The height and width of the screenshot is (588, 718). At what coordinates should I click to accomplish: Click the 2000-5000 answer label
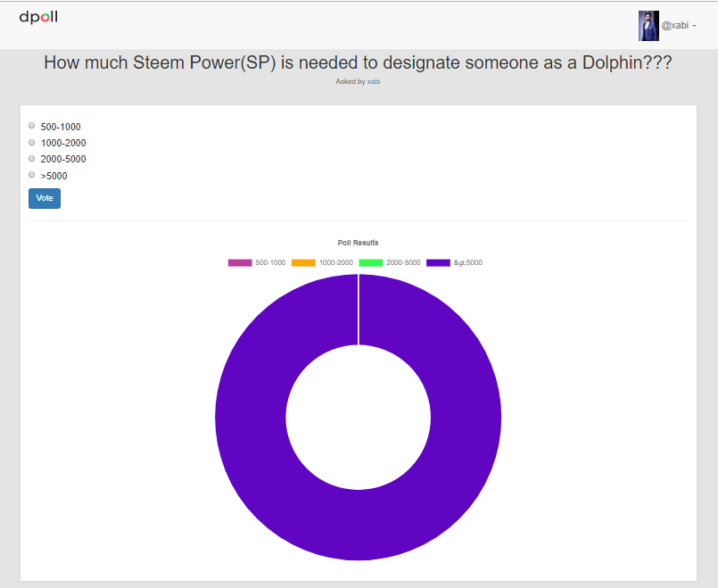coord(63,159)
